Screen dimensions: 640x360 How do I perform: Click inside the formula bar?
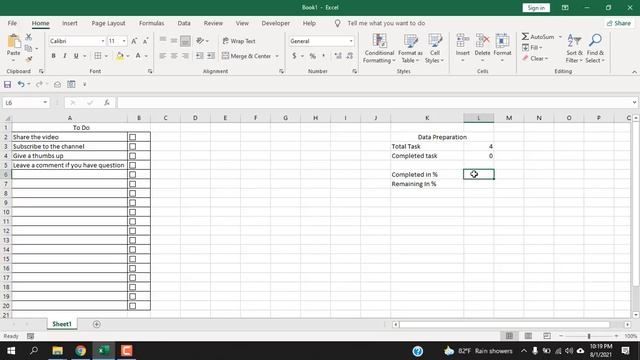373,103
